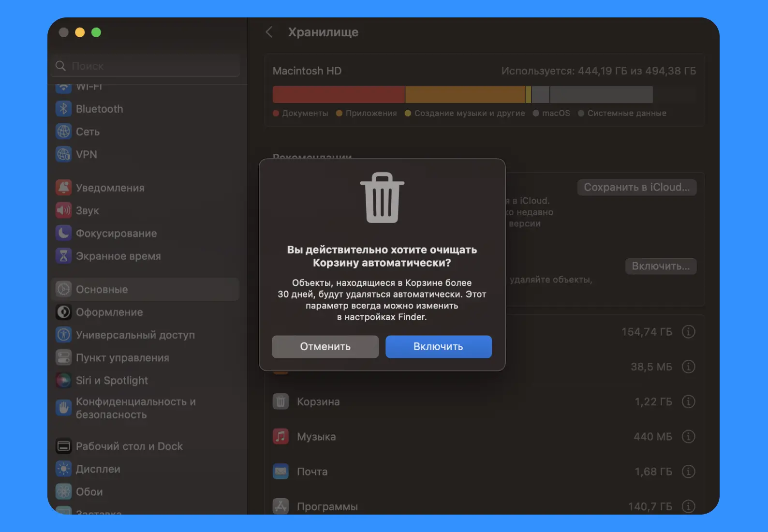Click the Sound speaker icon
The image size is (768, 532).
pos(63,210)
